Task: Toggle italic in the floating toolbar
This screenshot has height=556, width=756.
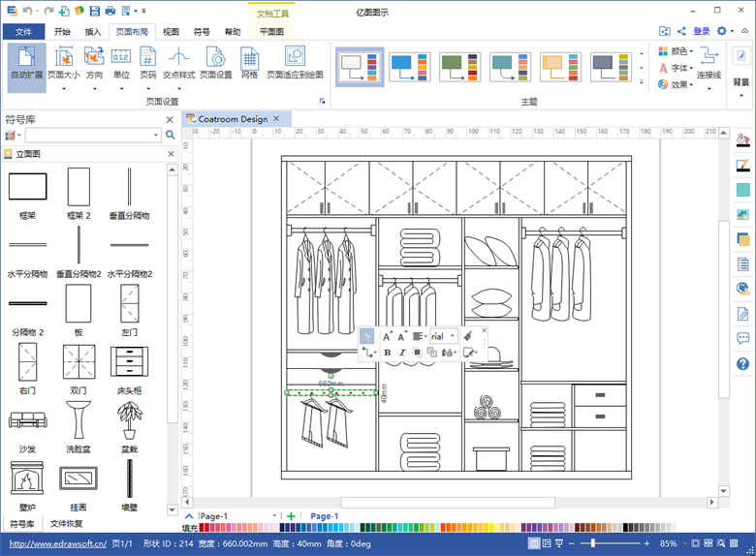Action: [402, 353]
